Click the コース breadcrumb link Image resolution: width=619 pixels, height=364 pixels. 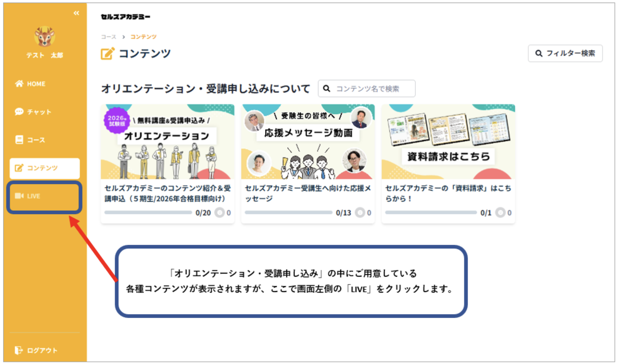pyautogui.click(x=109, y=37)
